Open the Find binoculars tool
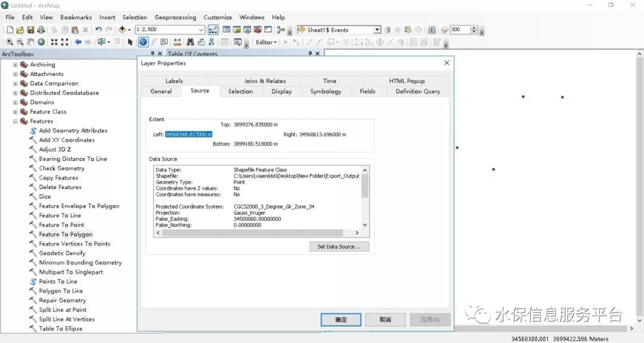The image size is (644, 343). 190,42
